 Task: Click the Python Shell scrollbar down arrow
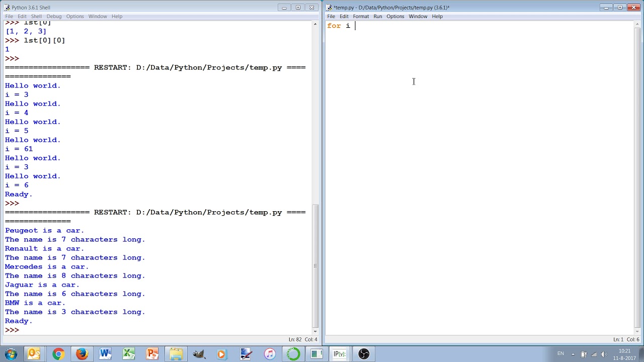click(315, 331)
